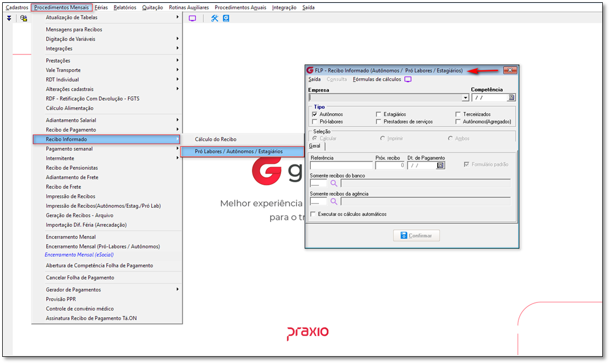This screenshot has width=610, height=364.
Task: Click the Competência date field
Action: point(490,98)
